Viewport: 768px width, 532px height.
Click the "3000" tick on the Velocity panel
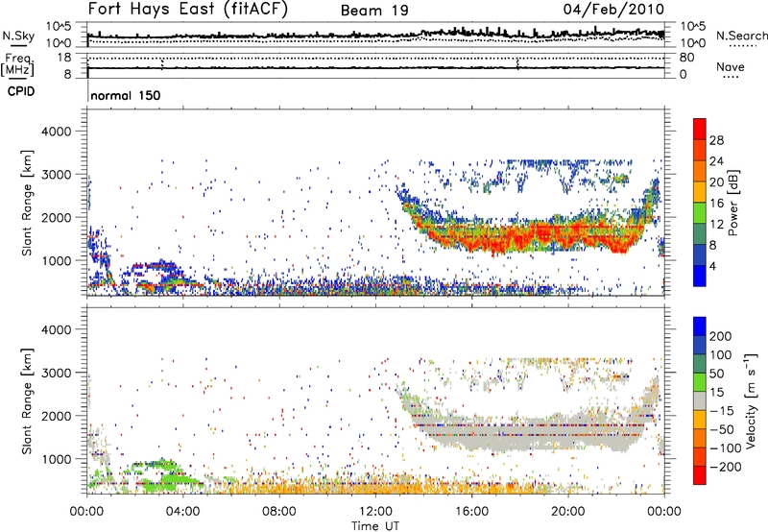click(57, 373)
